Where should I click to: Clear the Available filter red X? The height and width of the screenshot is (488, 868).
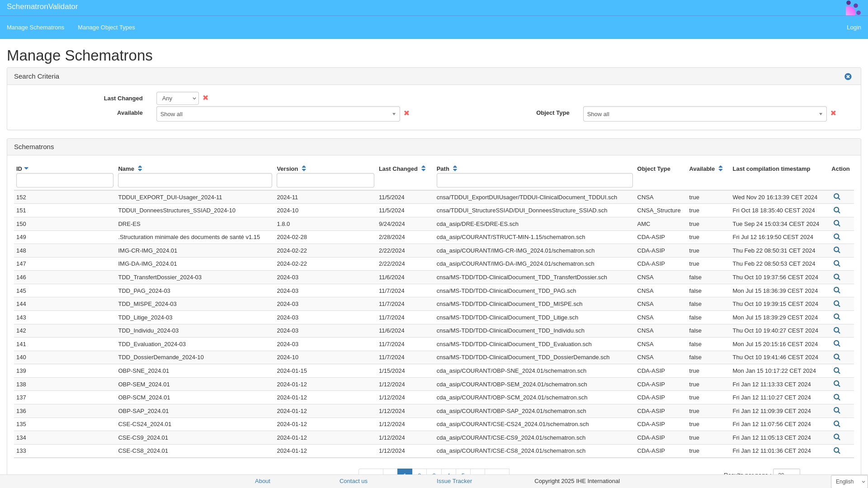406,113
